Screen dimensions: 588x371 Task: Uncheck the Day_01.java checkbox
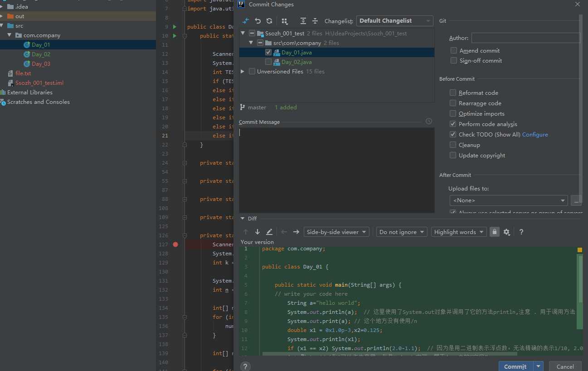click(268, 52)
